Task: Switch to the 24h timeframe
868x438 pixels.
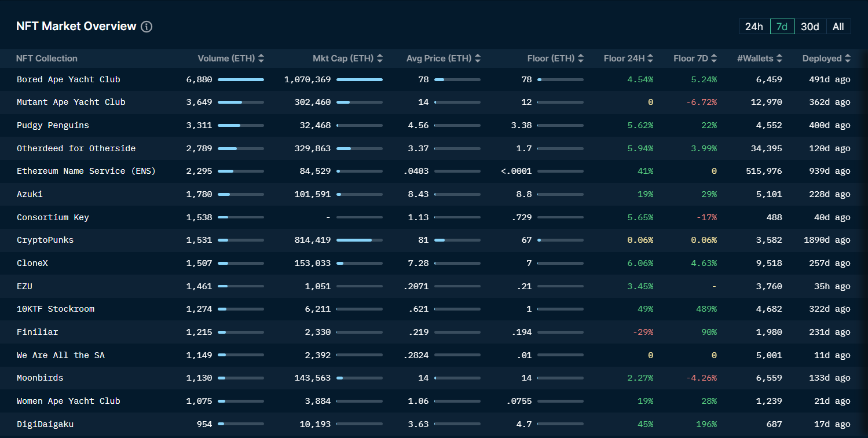Action: 754,27
